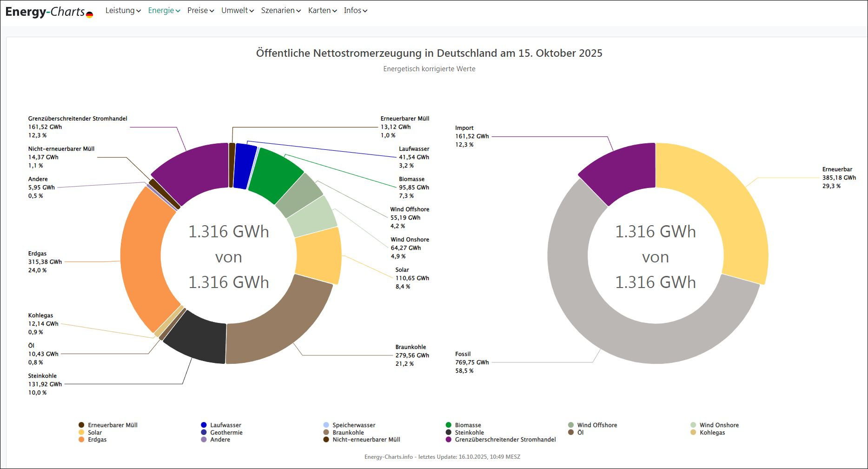Toggle the Laufwasser blue legend dot
The image size is (868, 469).
click(204, 425)
